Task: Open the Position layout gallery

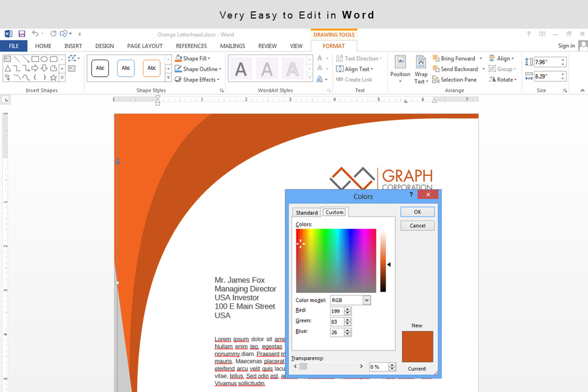Action: (400, 69)
